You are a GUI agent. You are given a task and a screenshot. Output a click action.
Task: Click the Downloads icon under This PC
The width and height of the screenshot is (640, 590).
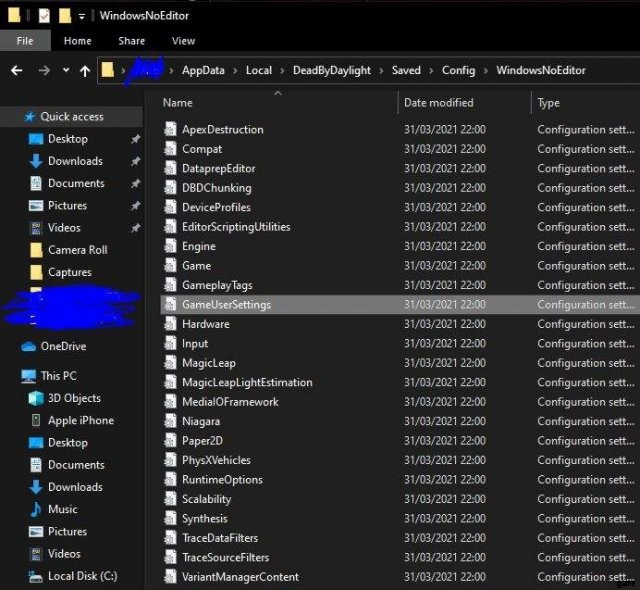[36, 487]
